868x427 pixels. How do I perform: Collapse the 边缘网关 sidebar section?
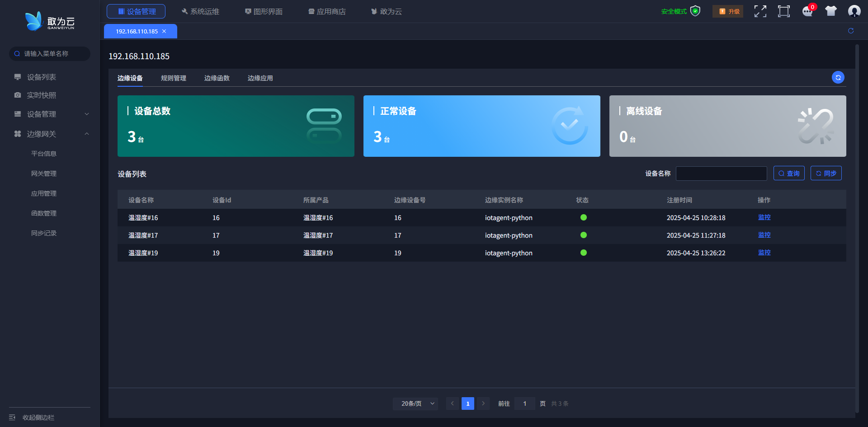click(50, 134)
